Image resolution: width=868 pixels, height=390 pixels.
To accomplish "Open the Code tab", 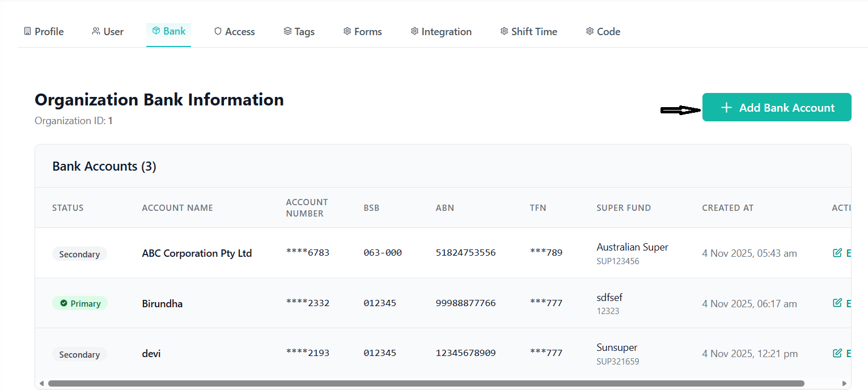I will 603,32.
